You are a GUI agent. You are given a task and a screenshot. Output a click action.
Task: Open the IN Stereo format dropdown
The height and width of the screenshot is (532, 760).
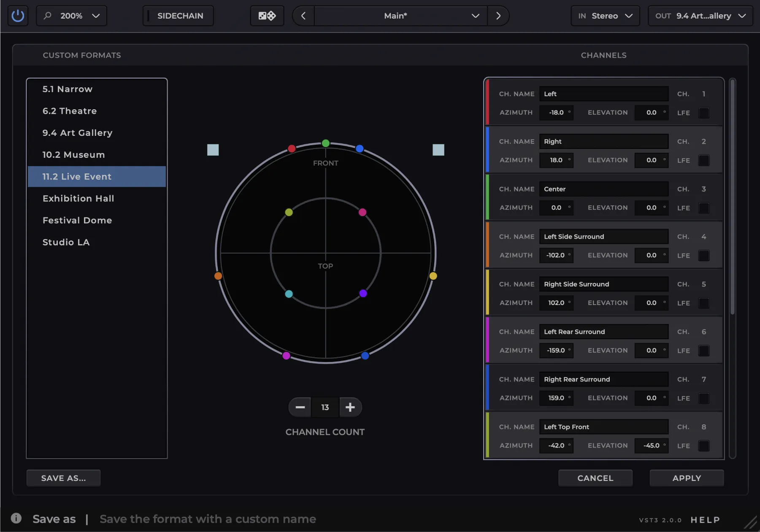tap(605, 16)
